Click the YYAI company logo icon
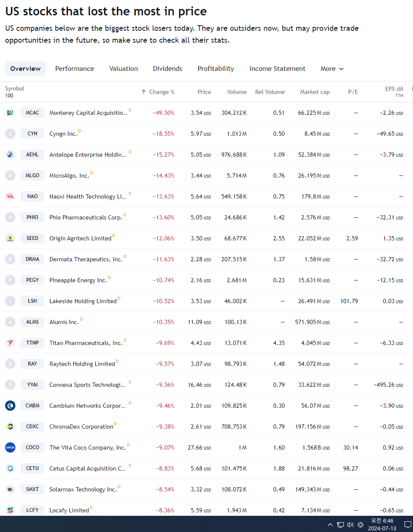Image resolution: width=413 pixels, height=532 pixels. [10, 385]
